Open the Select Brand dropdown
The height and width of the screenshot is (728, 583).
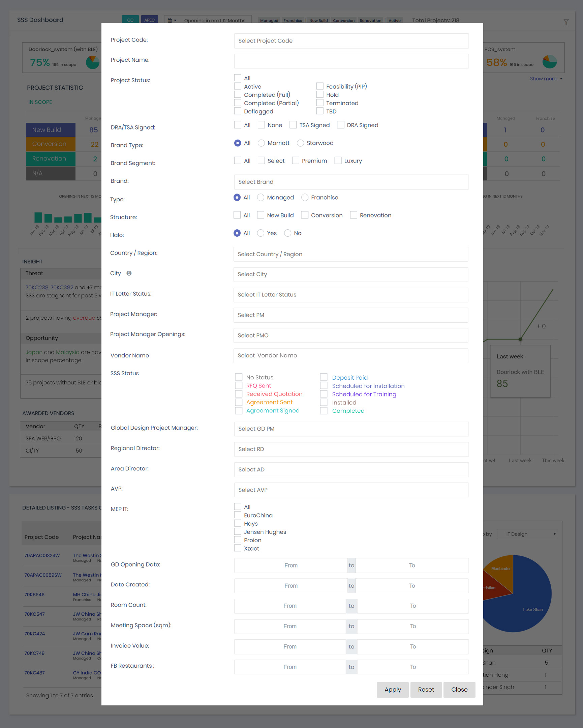click(x=351, y=182)
